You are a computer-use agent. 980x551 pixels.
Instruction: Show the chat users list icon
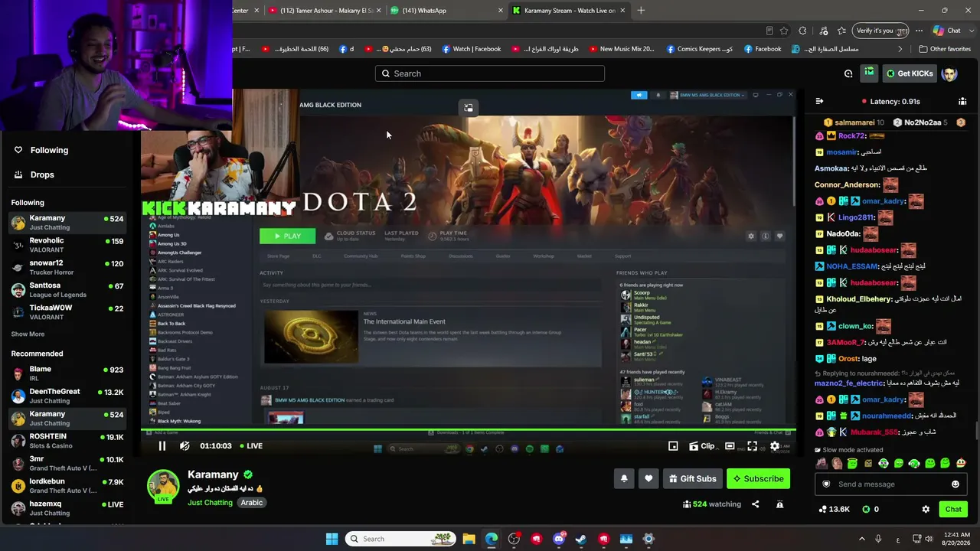point(962,101)
